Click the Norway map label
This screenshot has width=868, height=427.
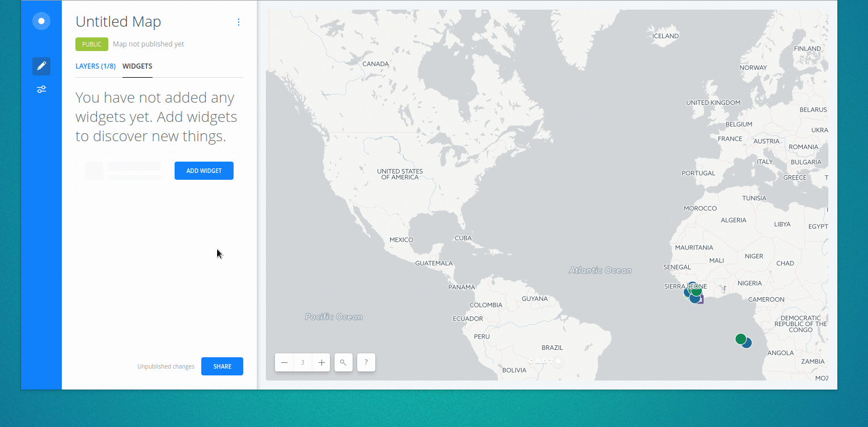tap(753, 67)
